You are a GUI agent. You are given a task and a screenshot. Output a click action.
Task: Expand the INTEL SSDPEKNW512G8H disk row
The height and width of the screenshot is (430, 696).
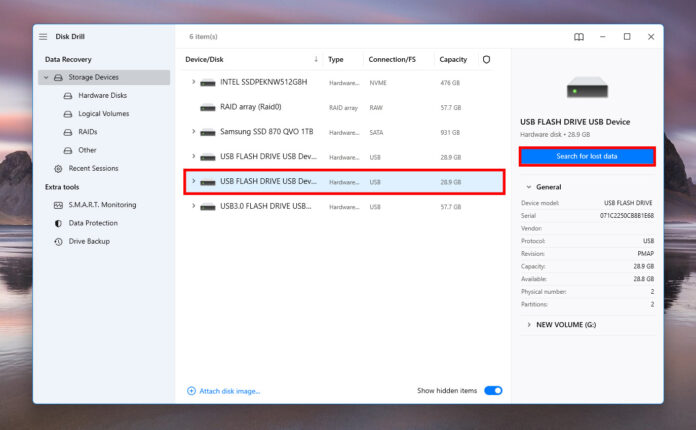tap(193, 82)
